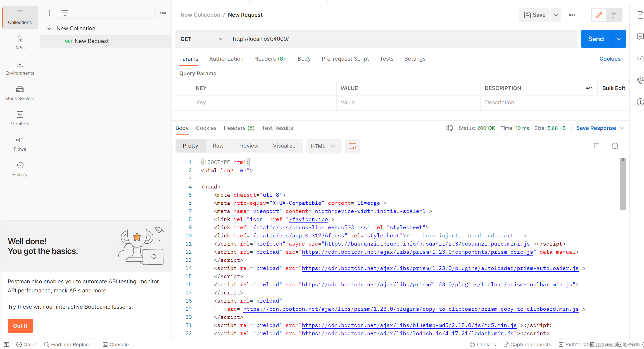Open the Flows sidebar section
644x349 pixels.
pyautogui.click(x=20, y=144)
